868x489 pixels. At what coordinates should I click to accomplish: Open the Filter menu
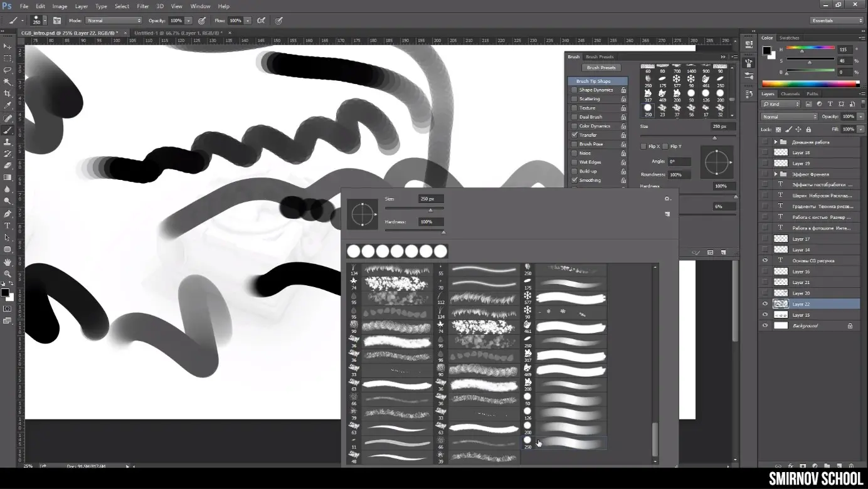pyautogui.click(x=143, y=6)
